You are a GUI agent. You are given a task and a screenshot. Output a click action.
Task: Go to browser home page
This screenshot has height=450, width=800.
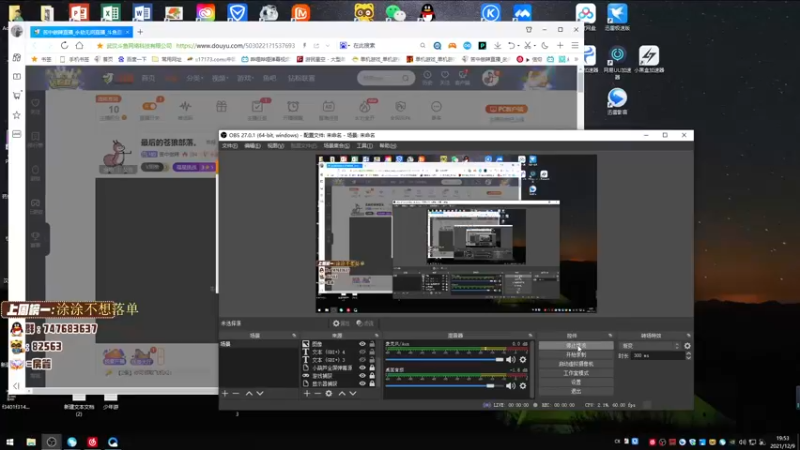click(80, 45)
